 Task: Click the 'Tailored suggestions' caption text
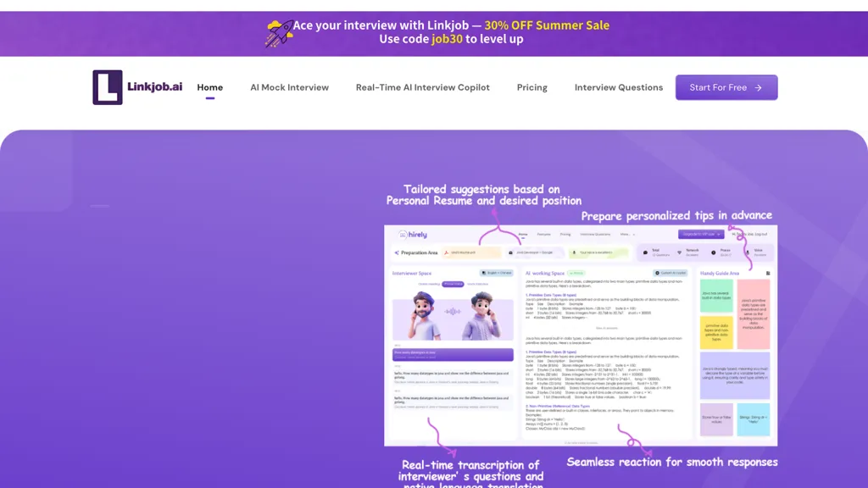484,195
